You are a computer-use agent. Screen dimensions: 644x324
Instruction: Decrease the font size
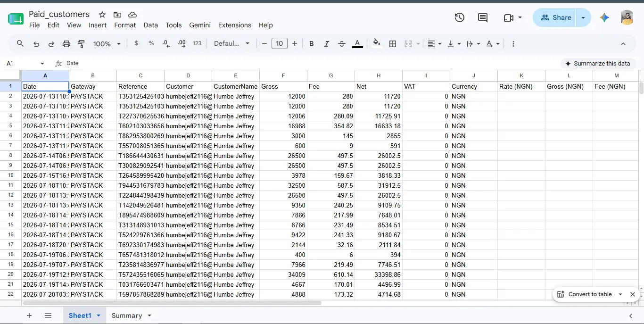coord(264,43)
